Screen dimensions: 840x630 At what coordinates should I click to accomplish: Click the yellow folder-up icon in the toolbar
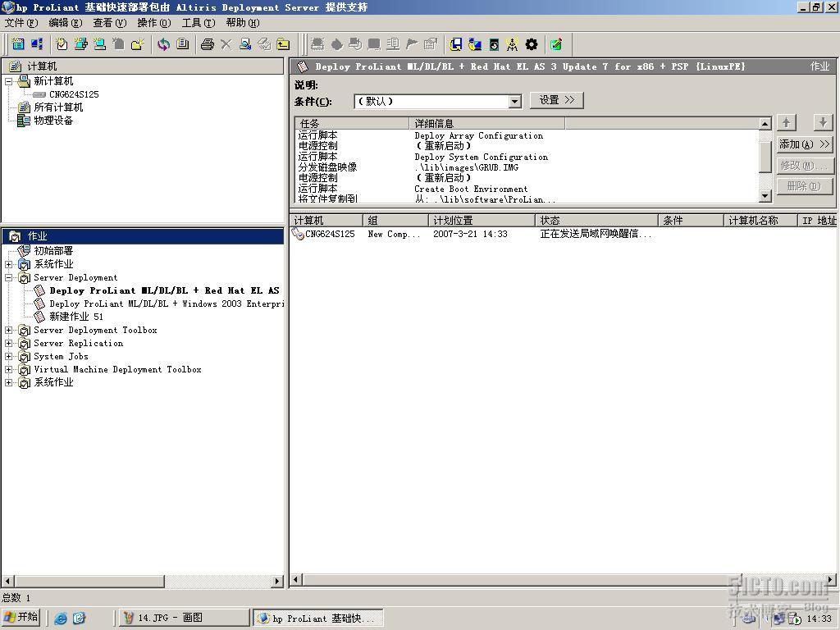(283, 44)
